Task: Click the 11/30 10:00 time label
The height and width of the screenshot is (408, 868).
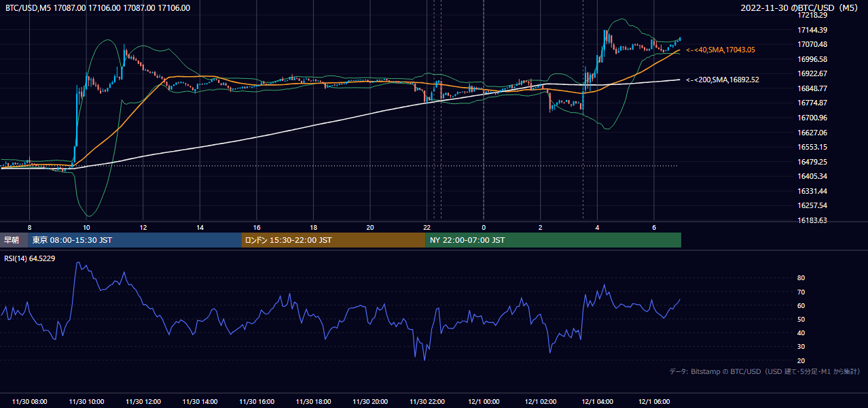Action: pos(86,402)
